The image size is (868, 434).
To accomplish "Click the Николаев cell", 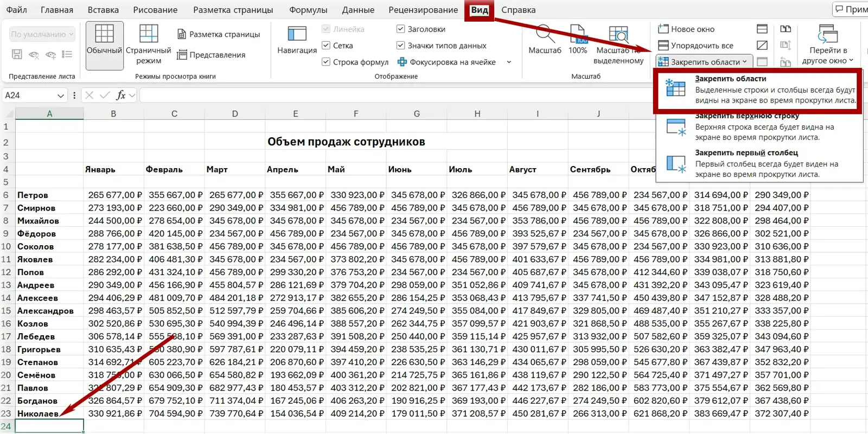I will coord(49,413).
